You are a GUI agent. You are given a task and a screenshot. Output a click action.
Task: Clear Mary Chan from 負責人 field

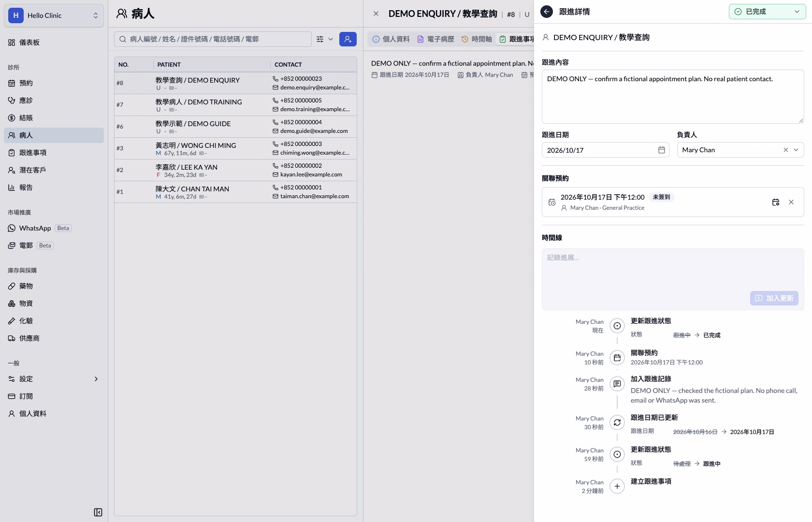786,150
